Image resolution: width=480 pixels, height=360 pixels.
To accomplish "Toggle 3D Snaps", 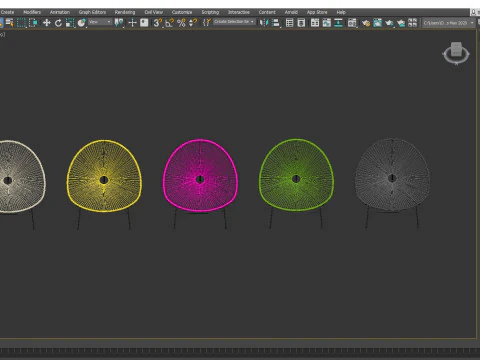I will (x=158, y=23).
